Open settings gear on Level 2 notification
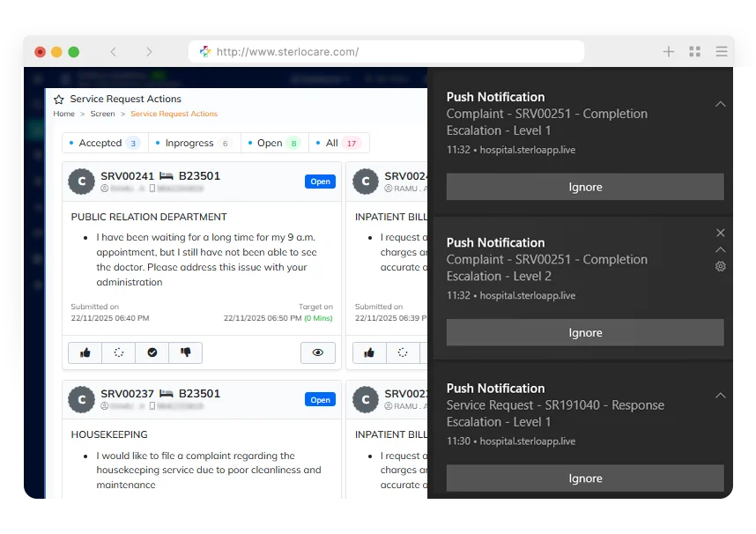Viewport: 756px width, 534px height. [x=721, y=266]
